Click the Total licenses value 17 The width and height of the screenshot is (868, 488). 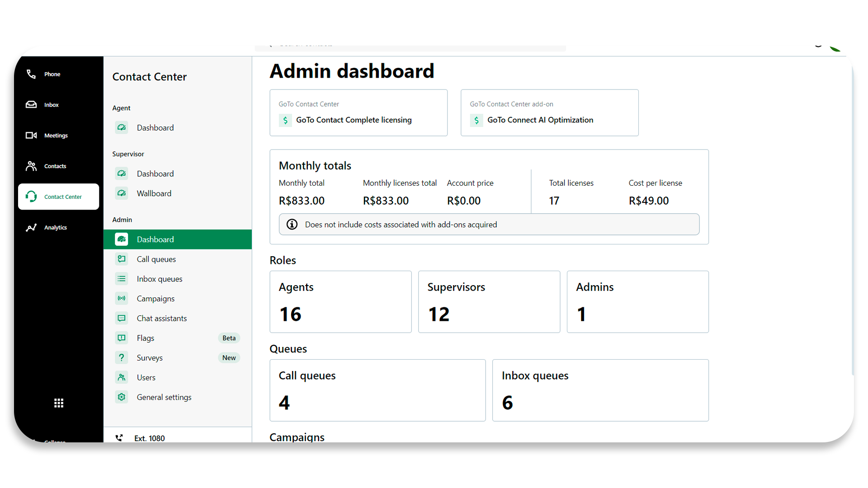(x=554, y=201)
